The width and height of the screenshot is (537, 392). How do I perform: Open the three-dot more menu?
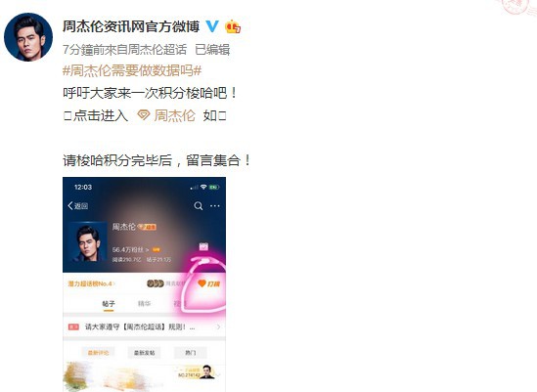215,205
